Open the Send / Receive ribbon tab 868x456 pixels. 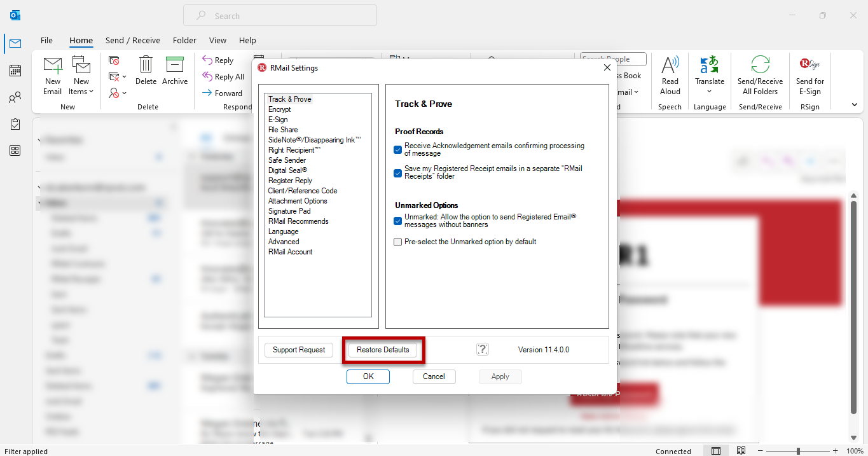click(x=132, y=40)
